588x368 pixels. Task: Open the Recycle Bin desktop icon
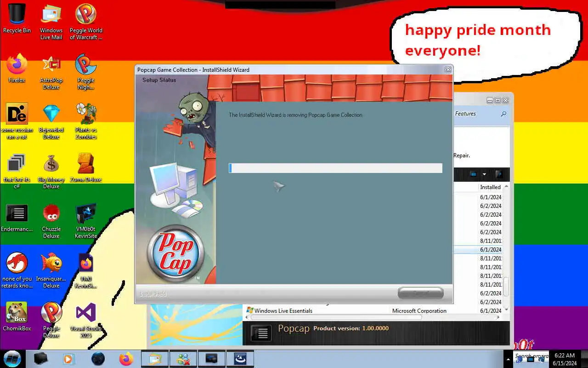[17, 19]
